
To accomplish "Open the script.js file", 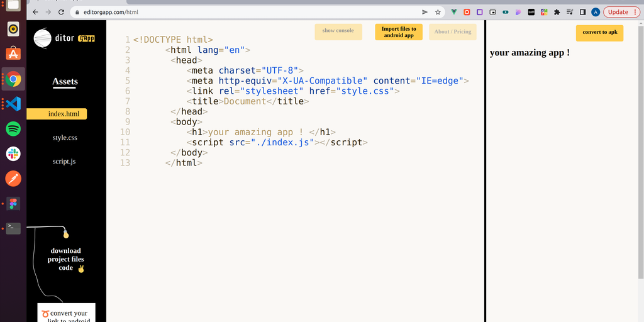I will [64, 162].
